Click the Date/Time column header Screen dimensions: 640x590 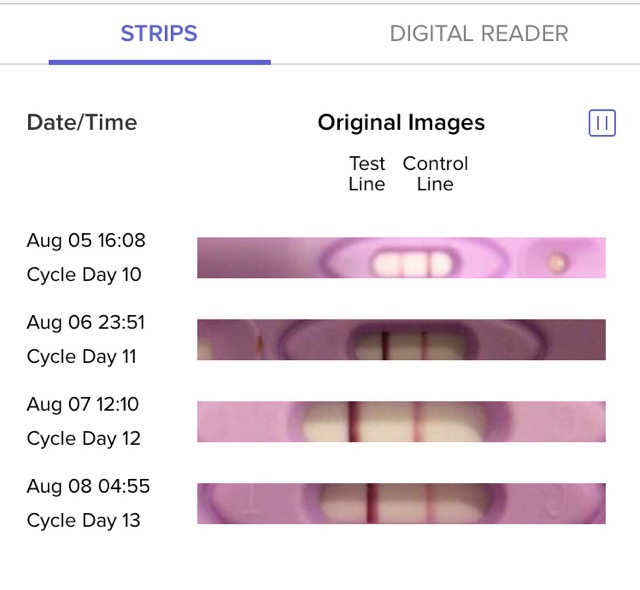pyautogui.click(x=82, y=123)
